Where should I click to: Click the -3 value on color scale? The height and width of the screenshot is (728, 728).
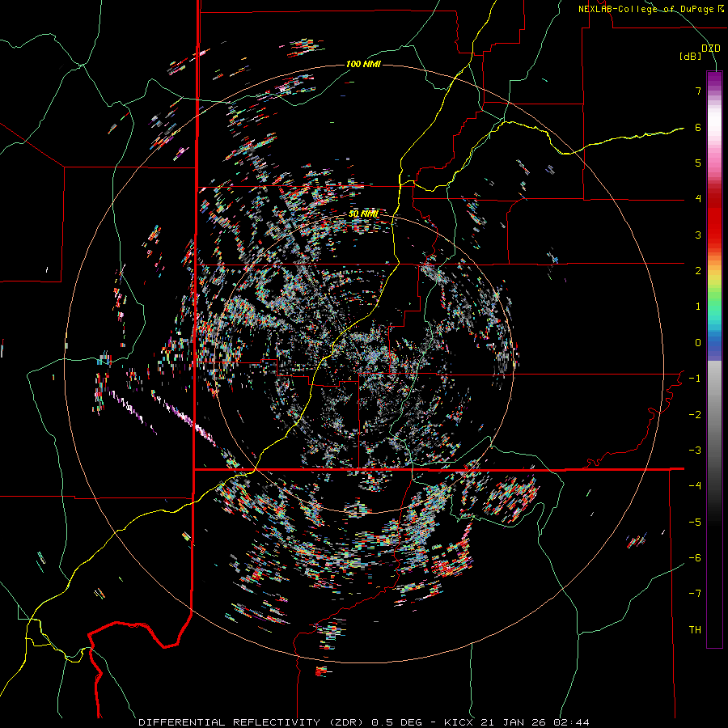pos(695,451)
